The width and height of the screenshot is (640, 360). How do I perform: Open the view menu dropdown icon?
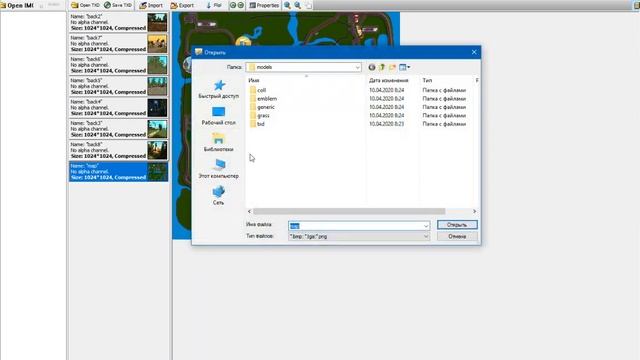click(x=404, y=67)
